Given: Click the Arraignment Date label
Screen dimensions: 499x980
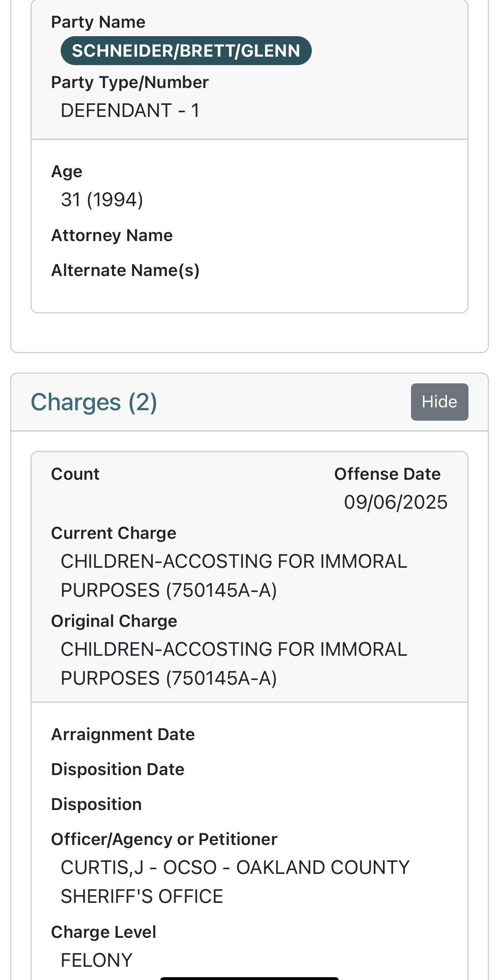Looking at the screenshot, I should pos(123,734).
